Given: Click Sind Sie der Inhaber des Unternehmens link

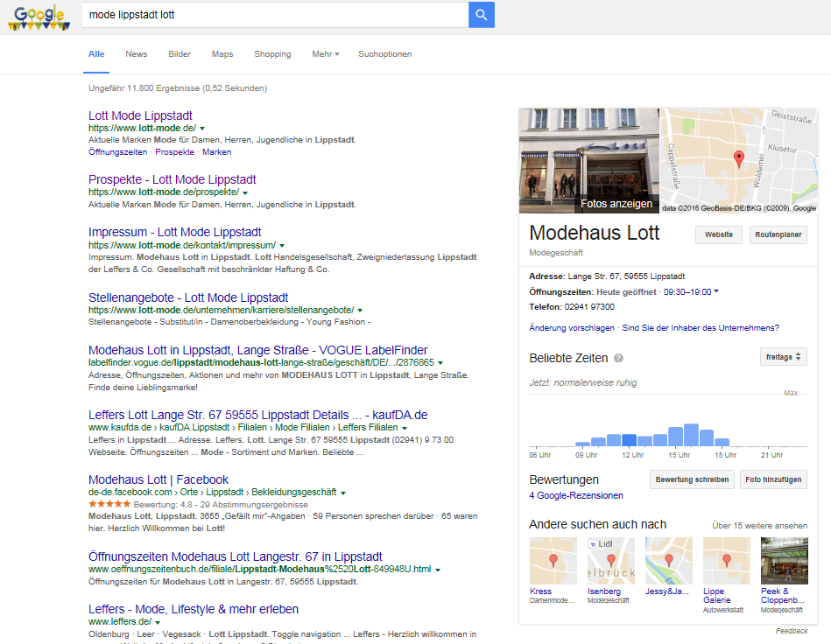Looking at the screenshot, I should pyautogui.click(x=701, y=328).
